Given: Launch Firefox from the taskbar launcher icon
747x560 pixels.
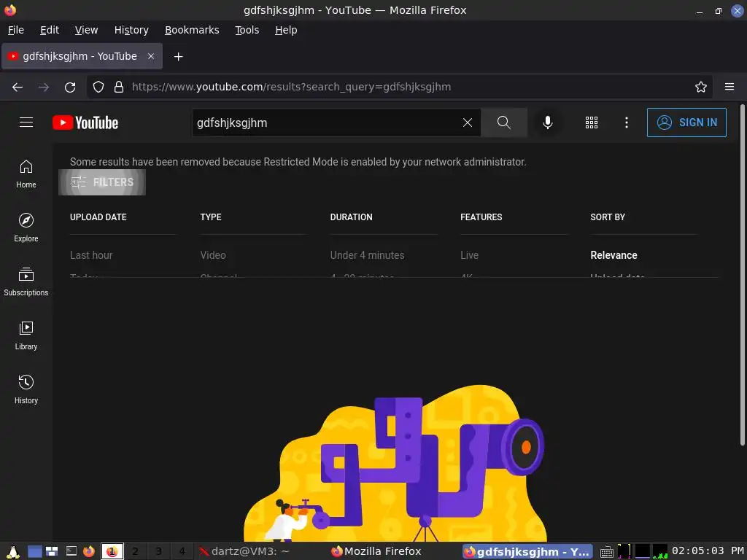Looking at the screenshot, I should tap(88, 551).
